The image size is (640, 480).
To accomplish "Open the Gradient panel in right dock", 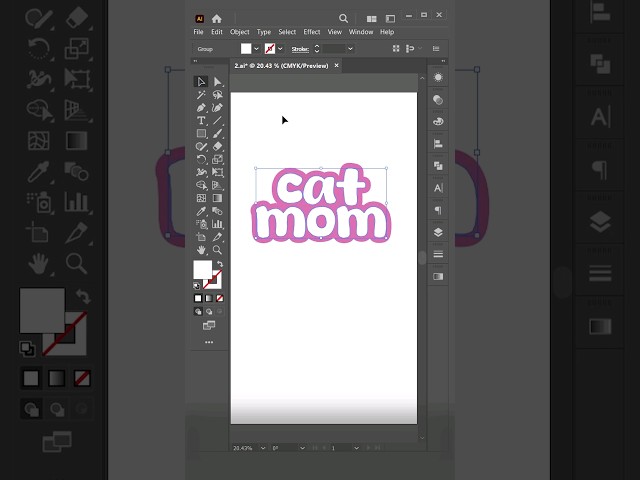I will click(x=438, y=277).
